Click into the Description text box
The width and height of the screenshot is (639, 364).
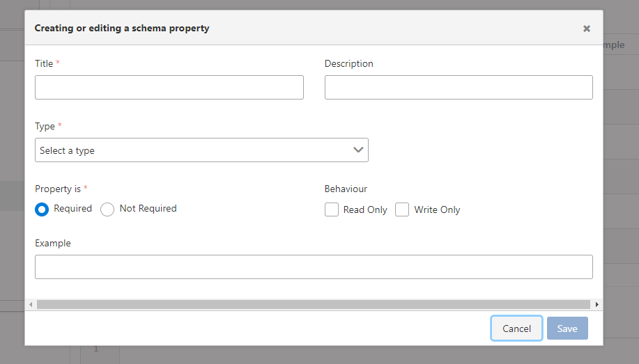coord(459,88)
